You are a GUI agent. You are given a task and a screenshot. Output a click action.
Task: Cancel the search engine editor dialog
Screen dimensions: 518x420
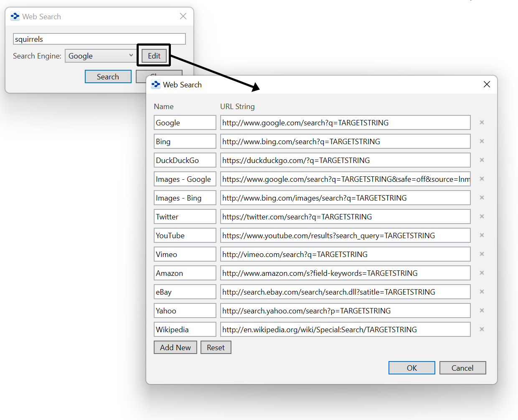(x=462, y=368)
